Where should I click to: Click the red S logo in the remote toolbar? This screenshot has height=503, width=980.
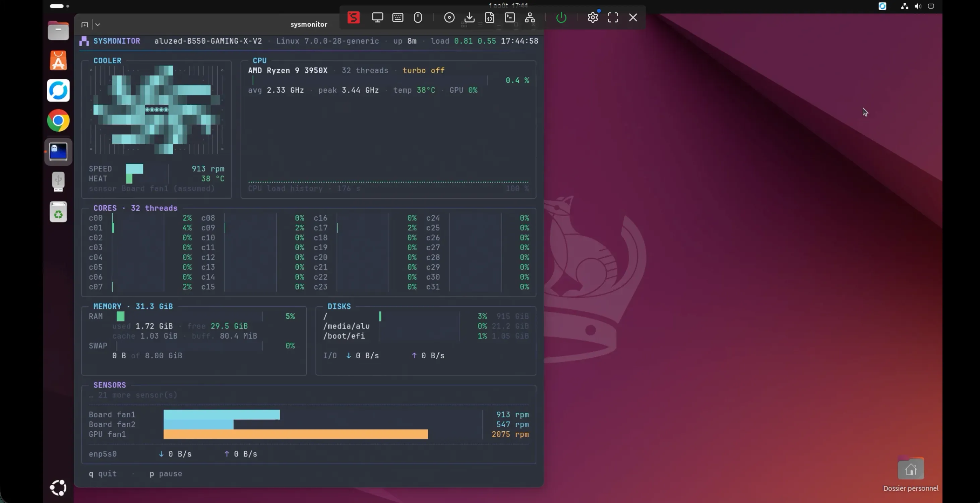[353, 17]
